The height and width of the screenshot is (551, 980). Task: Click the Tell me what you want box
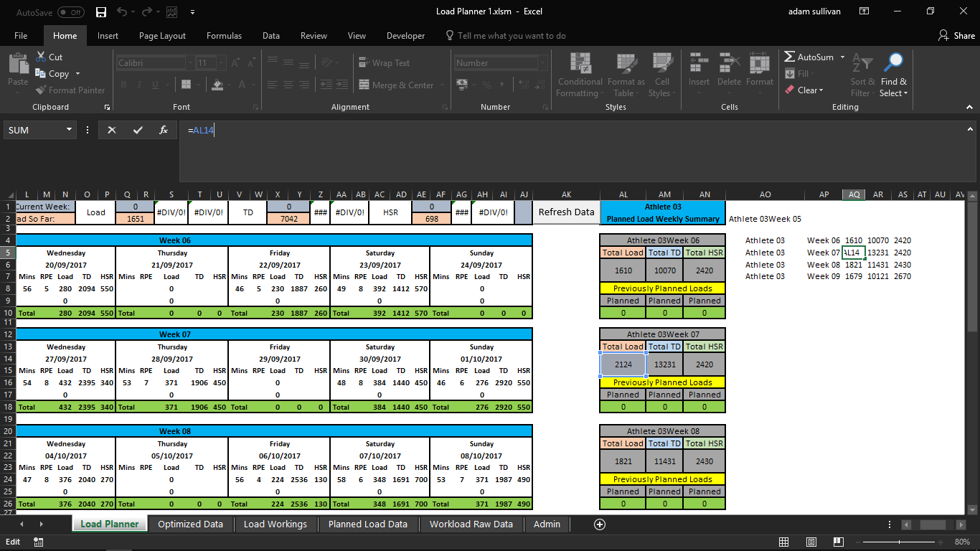[511, 36]
